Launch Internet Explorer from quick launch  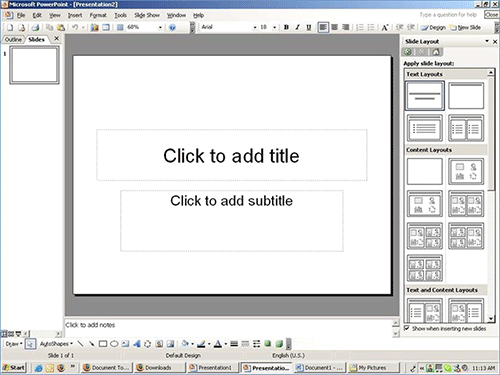coord(39,368)
